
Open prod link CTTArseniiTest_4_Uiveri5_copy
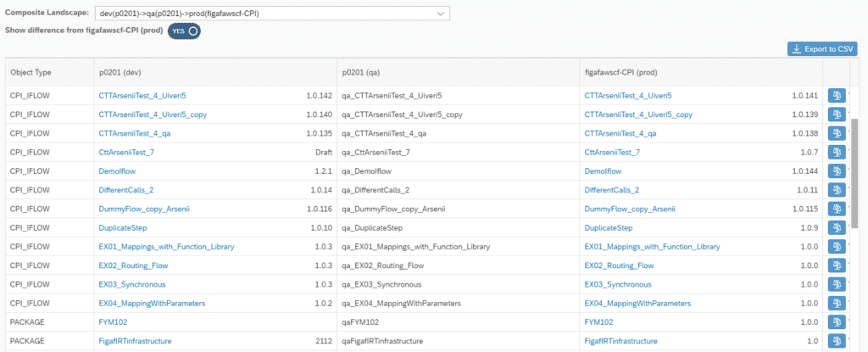(638, 115)
